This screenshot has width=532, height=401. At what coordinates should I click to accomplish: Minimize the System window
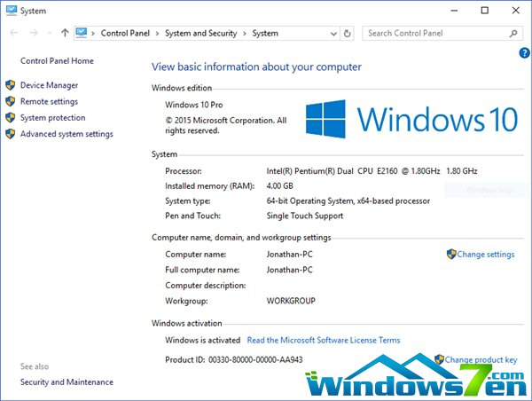click(454, 11)
